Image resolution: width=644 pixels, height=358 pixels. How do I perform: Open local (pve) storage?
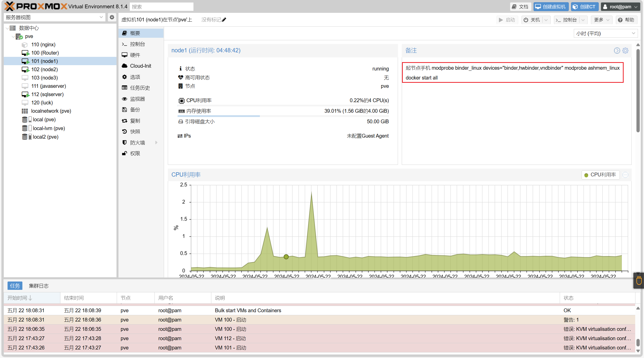[44, 120]
